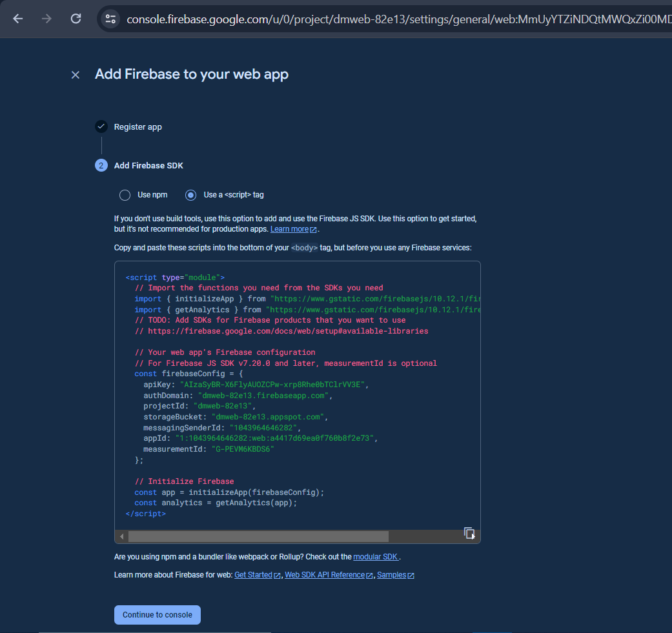Open the Samples link
This screenshot has width=672, height=633.
[391, 575]
